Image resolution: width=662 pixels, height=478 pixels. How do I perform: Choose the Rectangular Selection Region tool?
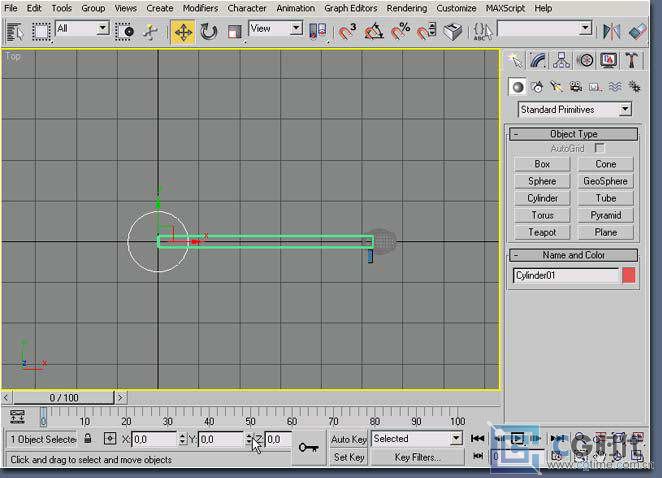41,32
